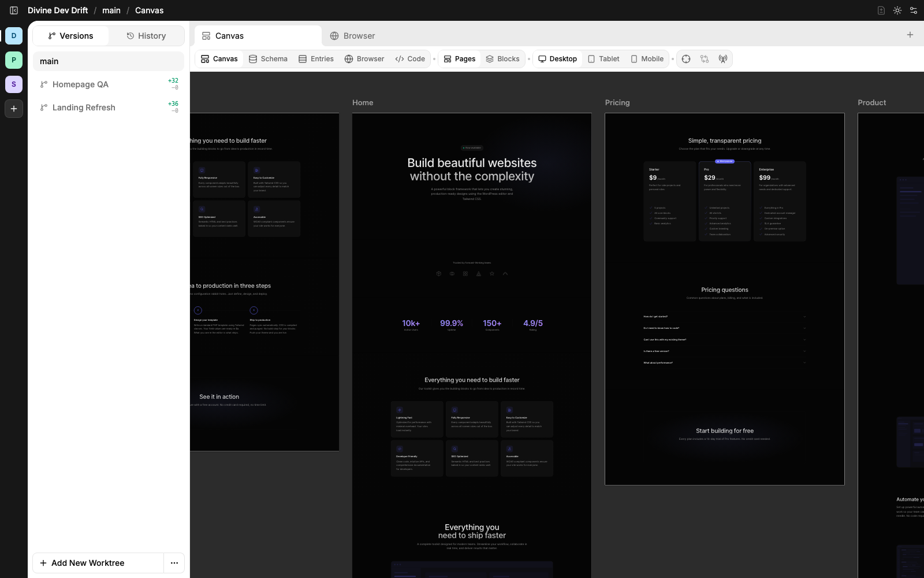Open the file diff icon in title bar
Screen dimensions: 924x578
881,10
